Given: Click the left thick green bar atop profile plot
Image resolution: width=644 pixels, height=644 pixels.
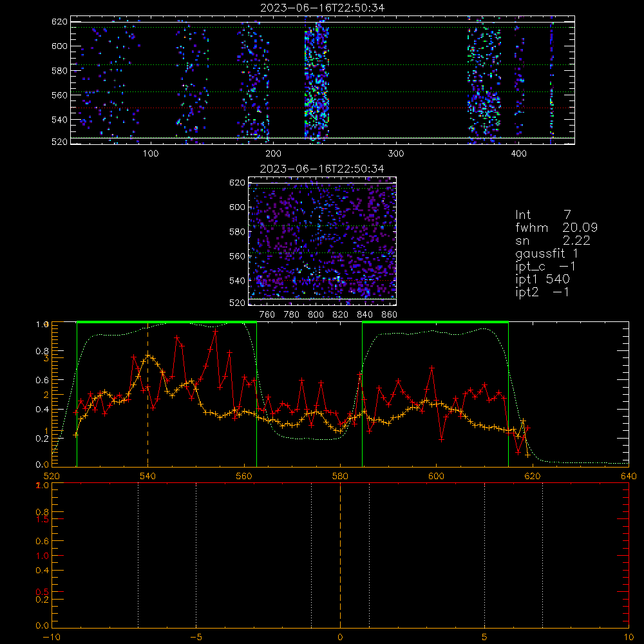Looking at the screenshot, I should 167,322.
